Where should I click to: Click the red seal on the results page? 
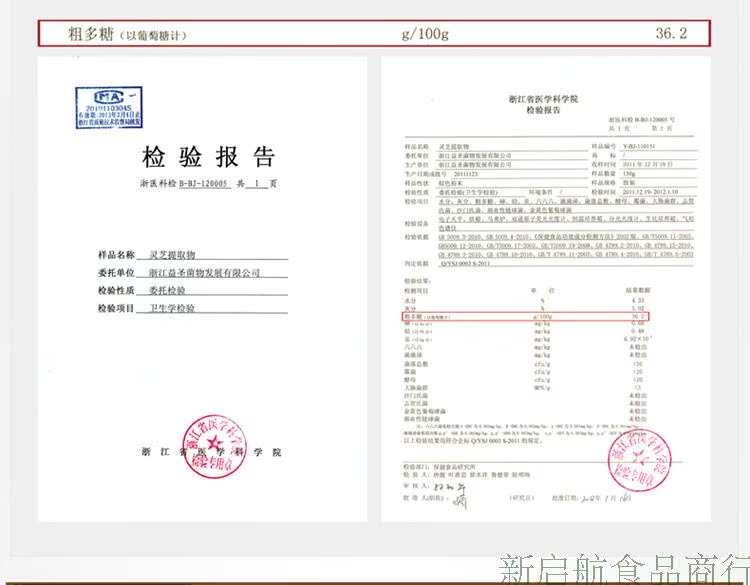[x=640, y=460]
